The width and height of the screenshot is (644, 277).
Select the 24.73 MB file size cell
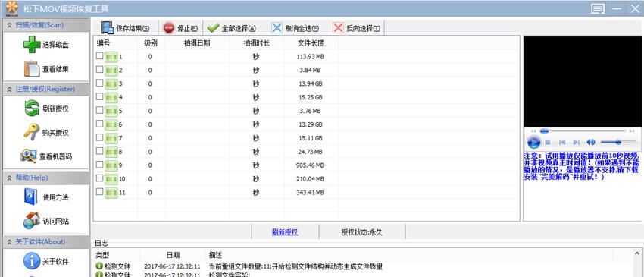310,152
